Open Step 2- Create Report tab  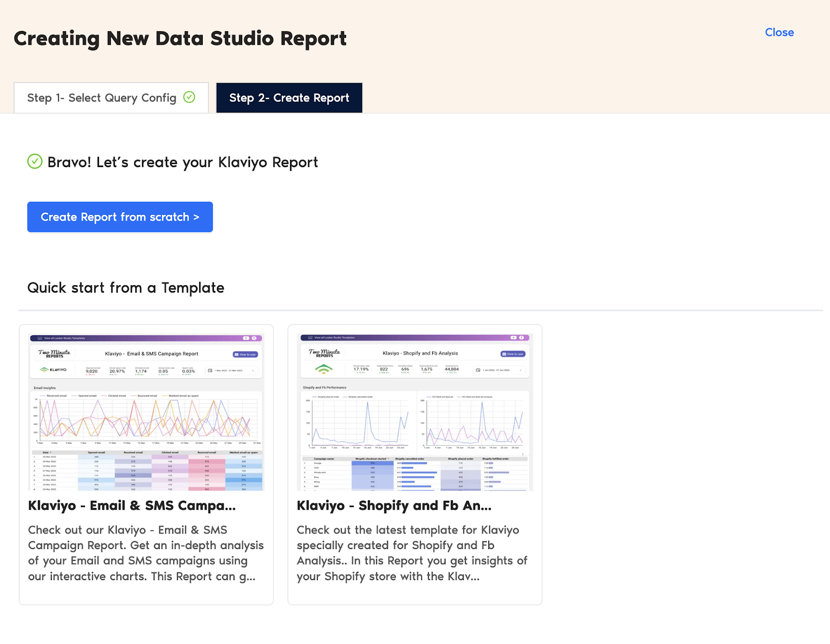[x=289, y=98]
